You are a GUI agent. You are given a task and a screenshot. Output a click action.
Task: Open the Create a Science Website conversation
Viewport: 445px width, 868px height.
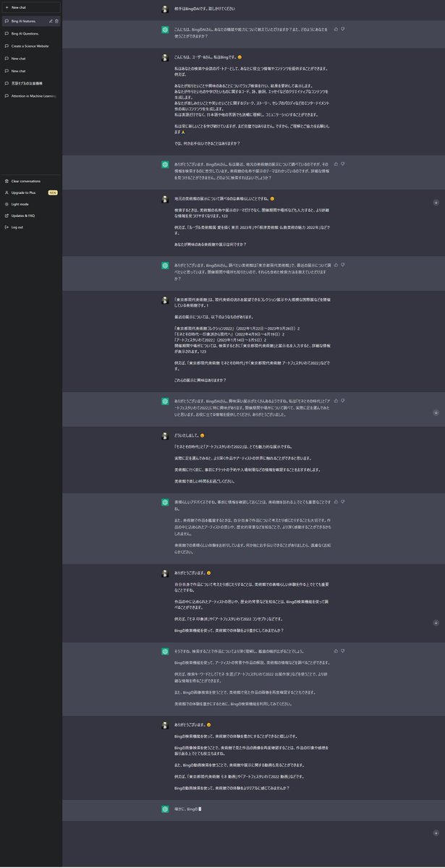coord(31,46)
